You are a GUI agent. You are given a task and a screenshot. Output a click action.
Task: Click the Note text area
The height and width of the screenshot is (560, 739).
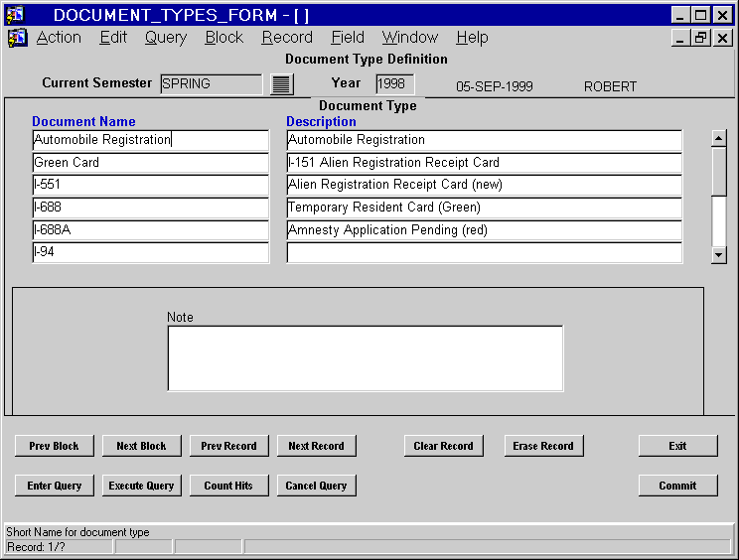pos(366,358)
